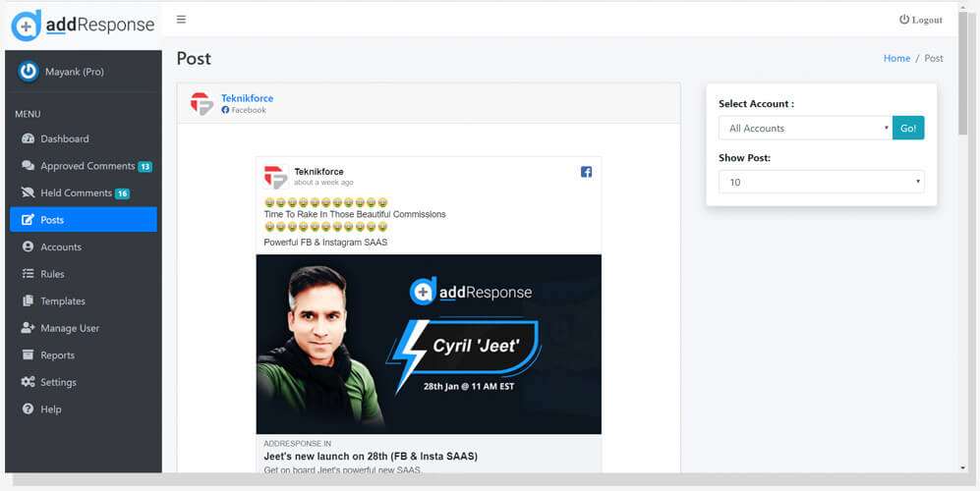Open the Dashboard menu item
The width and height of the screenshot is (980, 491).
(84, 138)
